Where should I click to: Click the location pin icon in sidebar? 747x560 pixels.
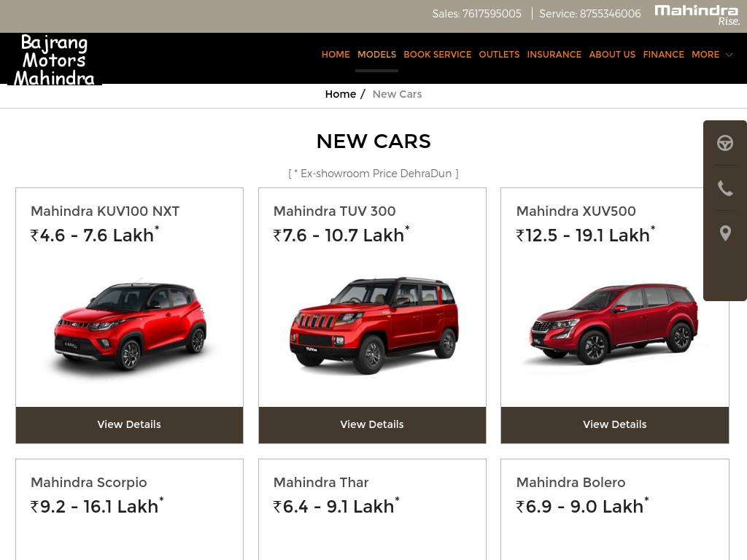click(724, 233)
